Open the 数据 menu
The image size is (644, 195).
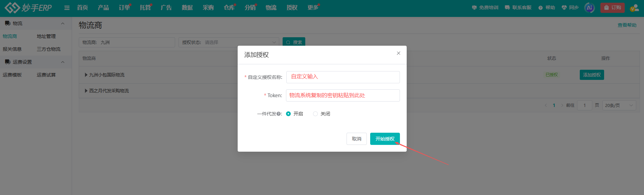click(x=187, y=7)
